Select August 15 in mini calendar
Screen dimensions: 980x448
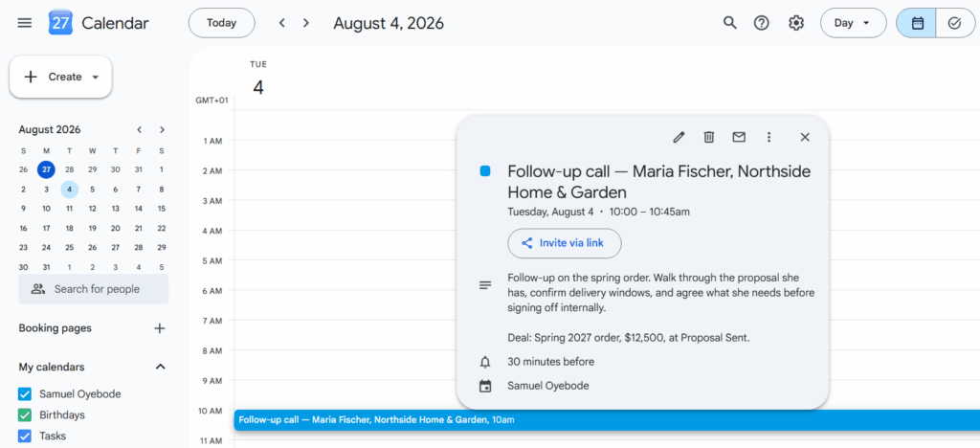(161, 209)
